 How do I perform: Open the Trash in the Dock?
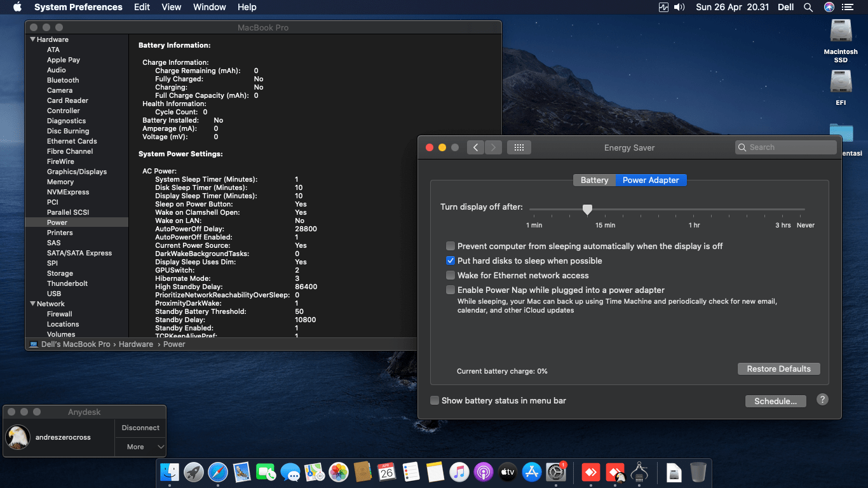pyautogui.click(x=698, y=471)
